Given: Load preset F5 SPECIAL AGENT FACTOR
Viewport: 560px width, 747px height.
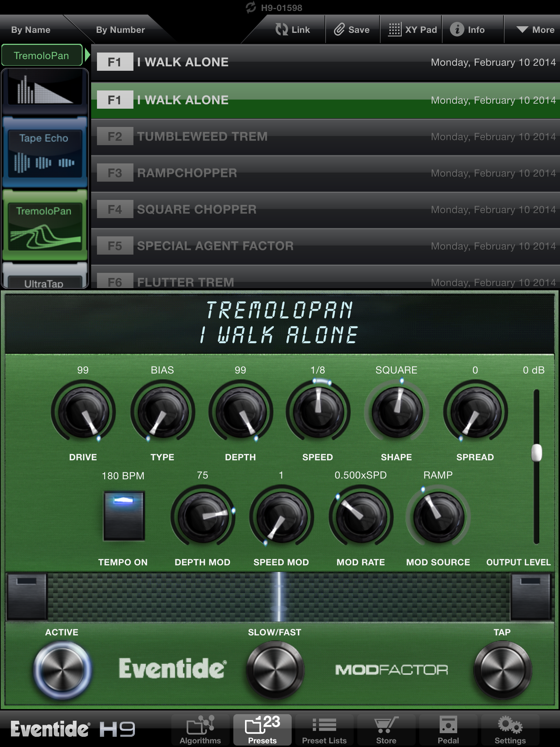Looking at the screenshot, I should [326, 246].
